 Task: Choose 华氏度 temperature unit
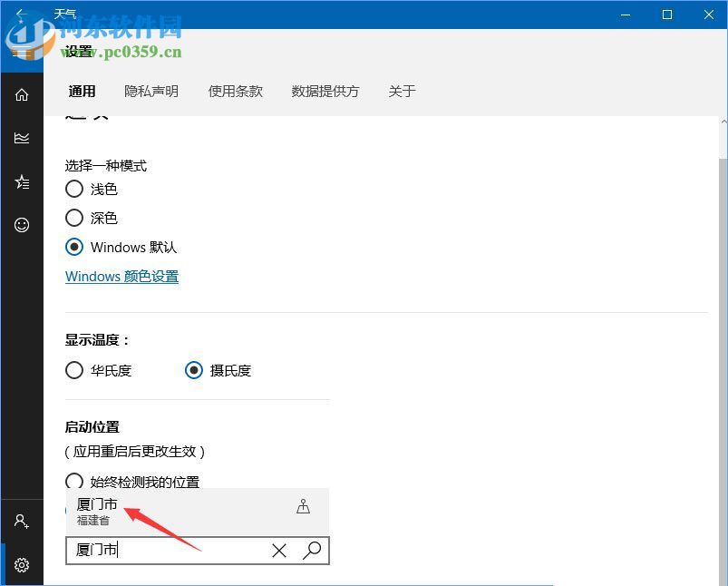click(74, 370)
